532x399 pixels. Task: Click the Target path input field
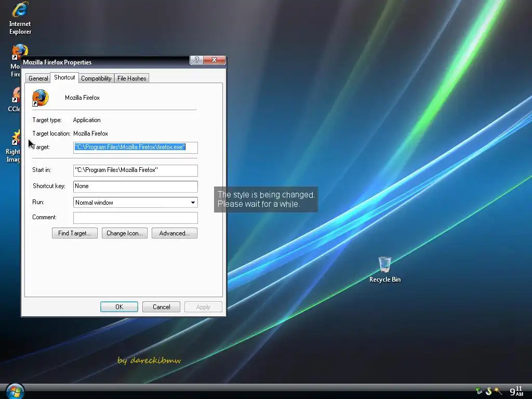pos(136,147)
